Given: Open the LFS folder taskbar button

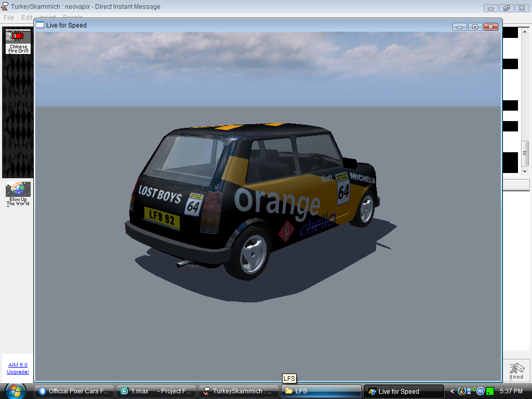Looking at the screenshot, I should tap(321, 391).
